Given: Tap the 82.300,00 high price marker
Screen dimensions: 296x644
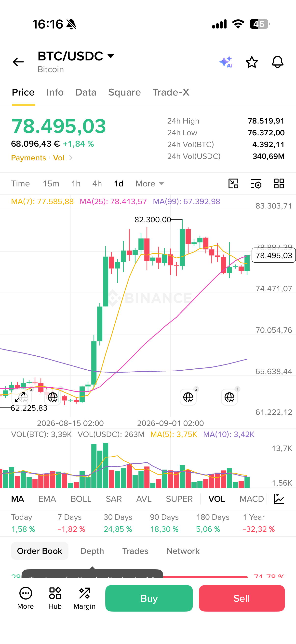Looking at the screenshot, I should point(153,220).
